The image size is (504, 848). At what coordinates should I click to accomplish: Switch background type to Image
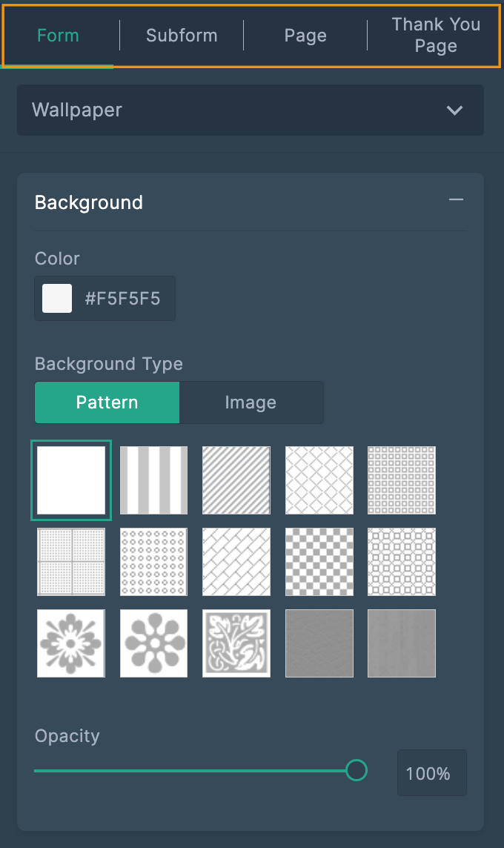pyautogui.click(x=251, y=403)
